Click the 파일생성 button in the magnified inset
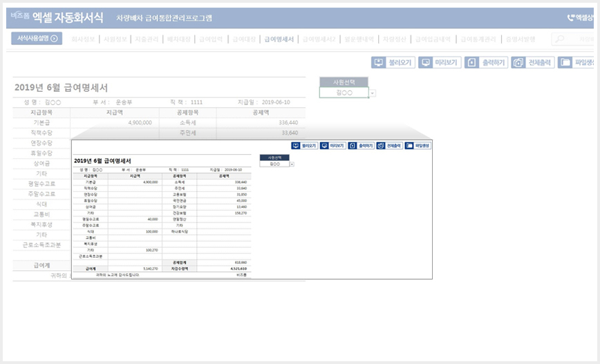600x364 pixels. (418, 146)
